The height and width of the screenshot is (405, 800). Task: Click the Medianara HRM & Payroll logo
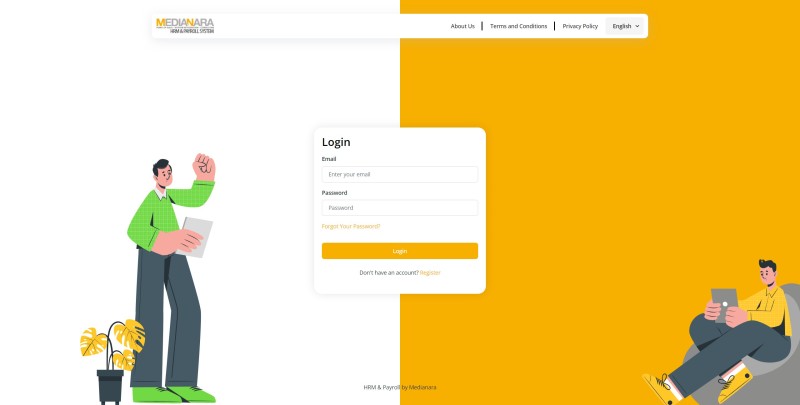click(185, 26)
